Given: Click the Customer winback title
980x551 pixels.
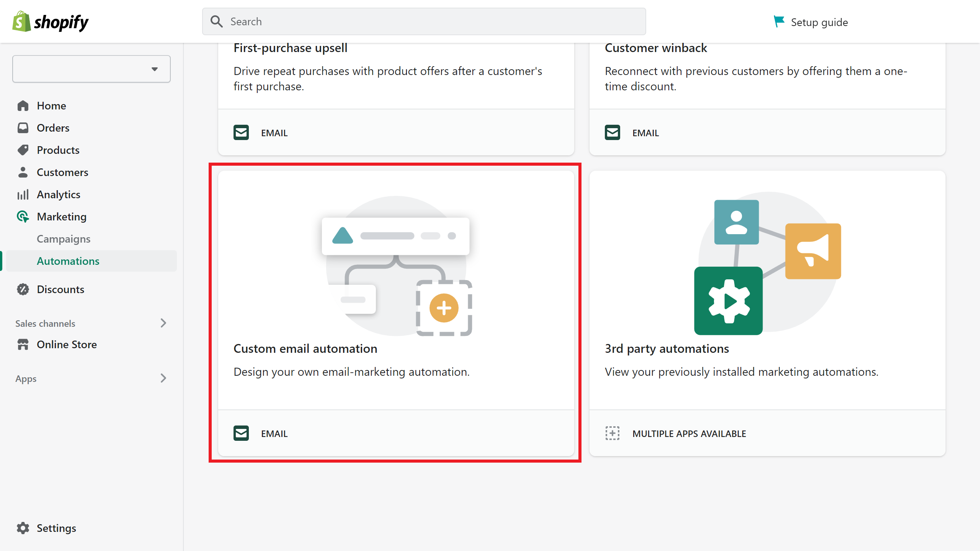Looking at the screenshot, I should [x=656, y=48].
